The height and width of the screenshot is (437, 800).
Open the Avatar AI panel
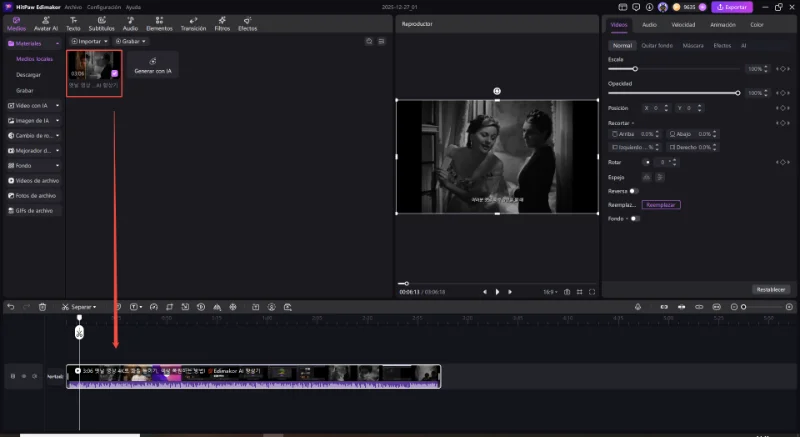pyautogui.click(x=45, y=25)
